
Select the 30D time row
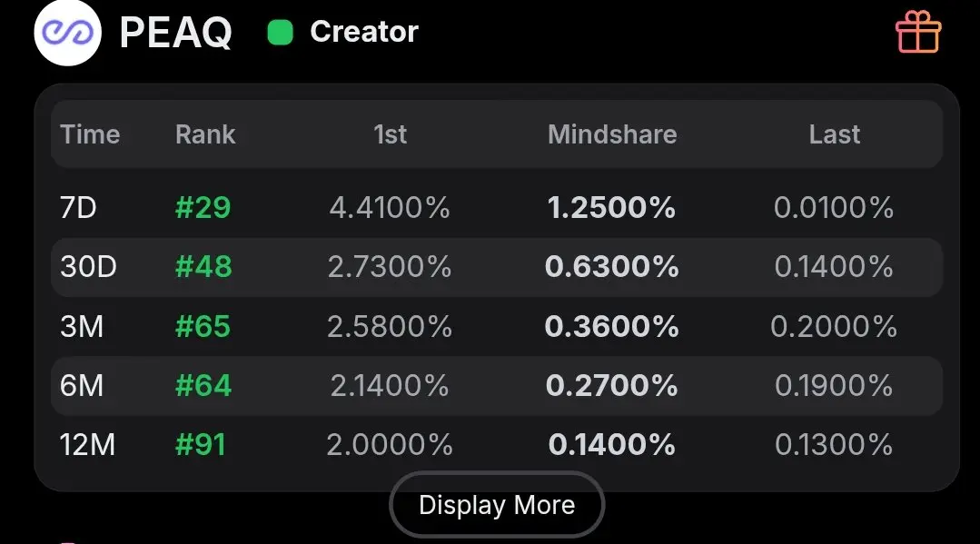[88, 267]
